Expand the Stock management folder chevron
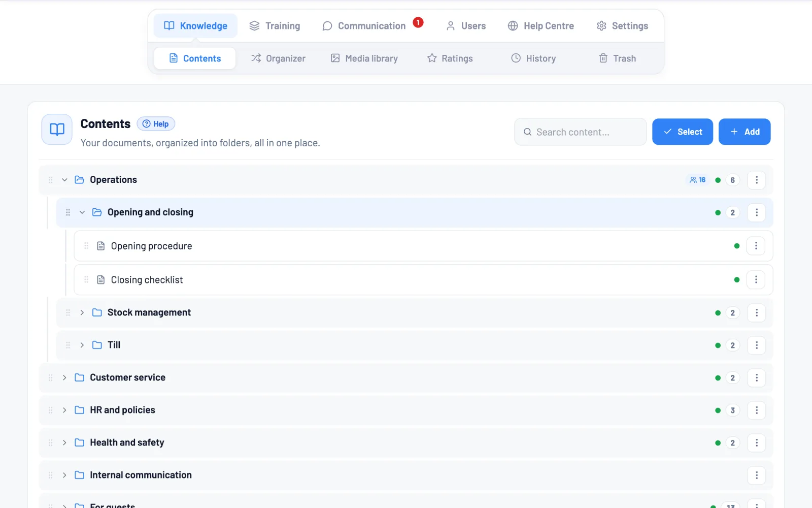Image resolution: width=812 pixels, height=508 pixels. click(x=82, y=312)
